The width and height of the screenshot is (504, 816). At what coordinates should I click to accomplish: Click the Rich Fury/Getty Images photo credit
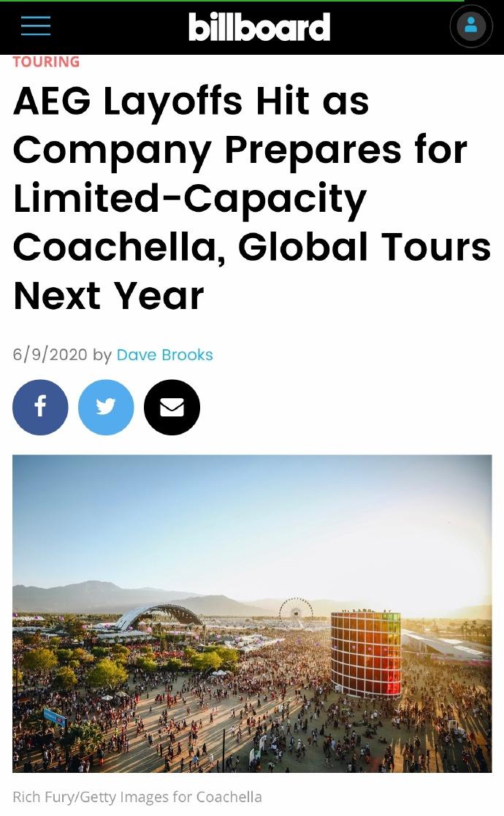(x=137, y=796)
